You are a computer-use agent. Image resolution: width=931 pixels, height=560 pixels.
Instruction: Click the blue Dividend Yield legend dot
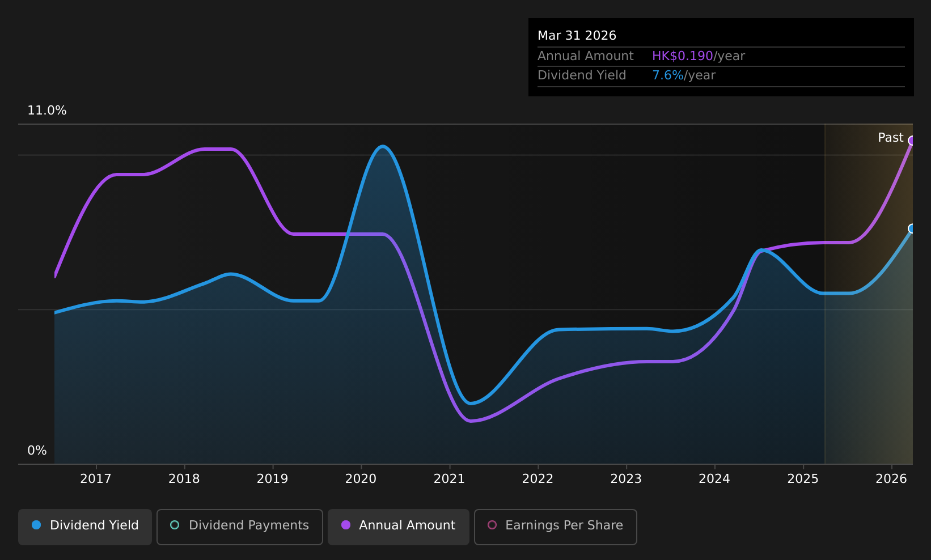(36, 525)
